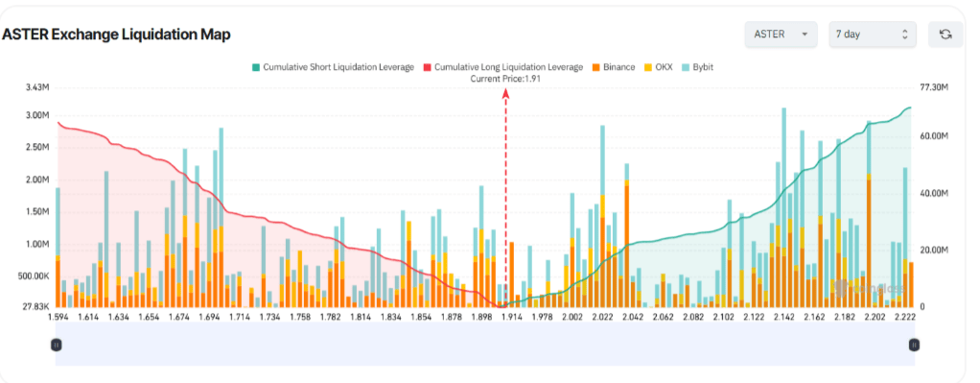
Task: Click the left range slider handle
Action: point(57,345)
